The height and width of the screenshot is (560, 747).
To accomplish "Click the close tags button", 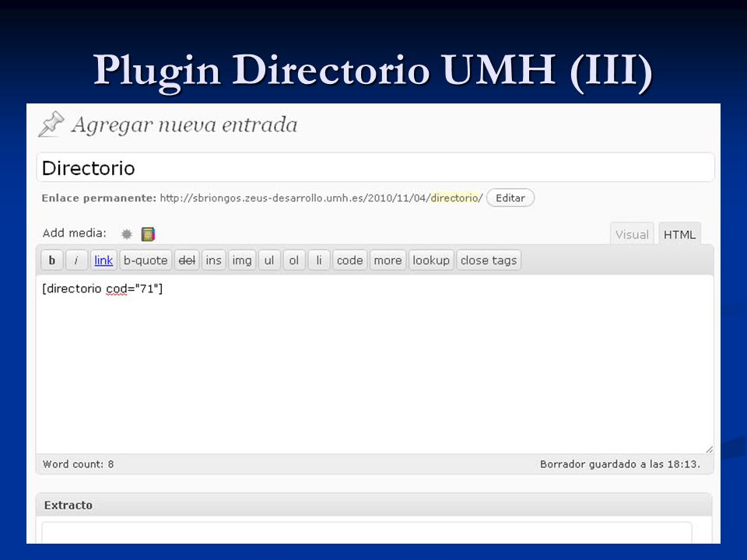I will [x=489, y=261].
